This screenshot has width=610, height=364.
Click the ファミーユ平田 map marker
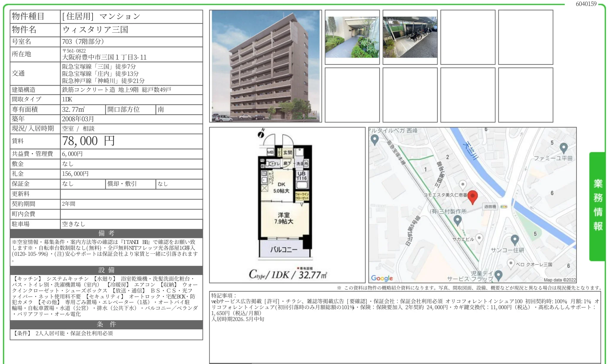(x=563, y=147)
